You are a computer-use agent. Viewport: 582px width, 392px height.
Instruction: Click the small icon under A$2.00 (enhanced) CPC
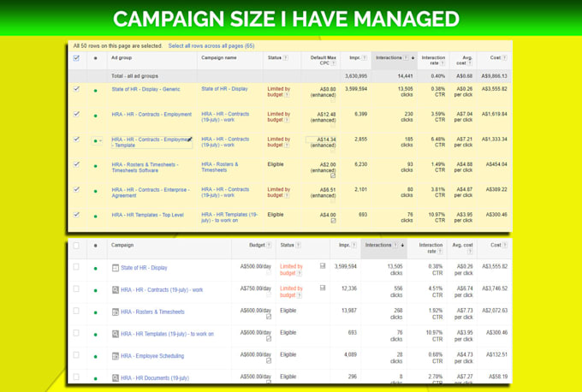point(333,175)
